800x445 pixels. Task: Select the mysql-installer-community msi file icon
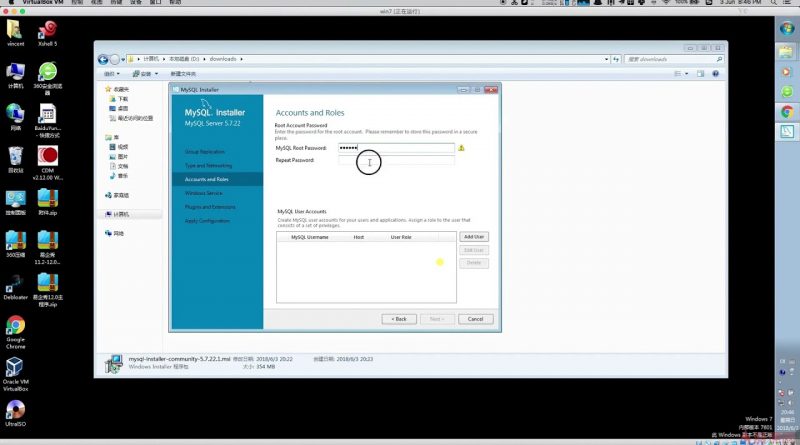(x=114, y=363)
